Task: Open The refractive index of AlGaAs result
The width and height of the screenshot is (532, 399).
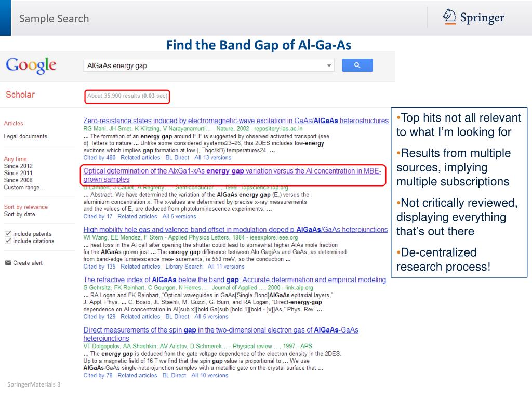Action: 235,280
